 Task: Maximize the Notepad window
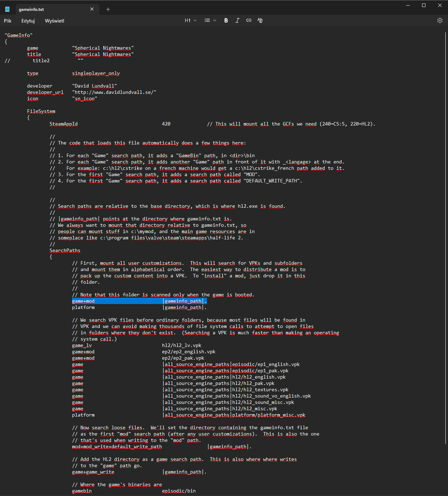[x=424, y=5]
